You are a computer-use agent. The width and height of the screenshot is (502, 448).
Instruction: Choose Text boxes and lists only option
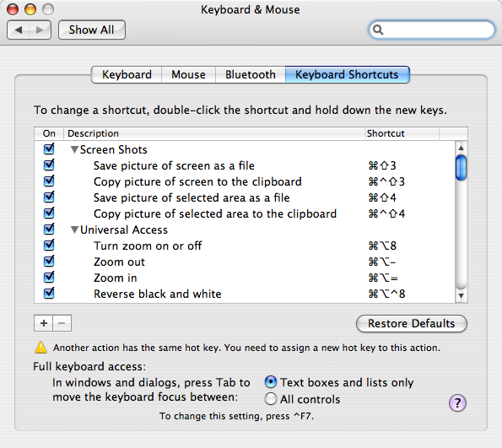(x=271, y=381)
